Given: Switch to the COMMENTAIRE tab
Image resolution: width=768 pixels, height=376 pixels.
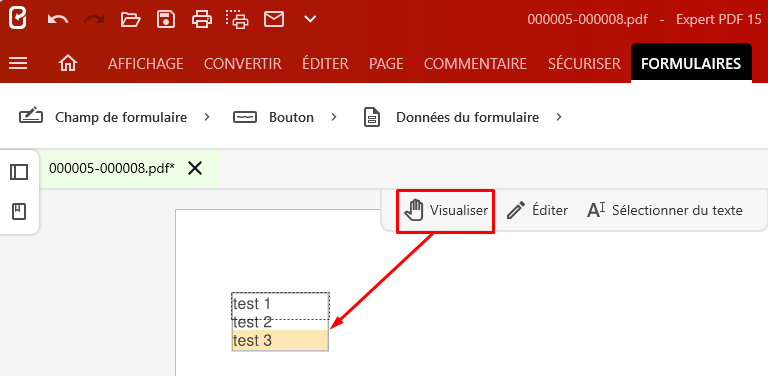Looking at the screenshot, I should click(x=475, y=64).
